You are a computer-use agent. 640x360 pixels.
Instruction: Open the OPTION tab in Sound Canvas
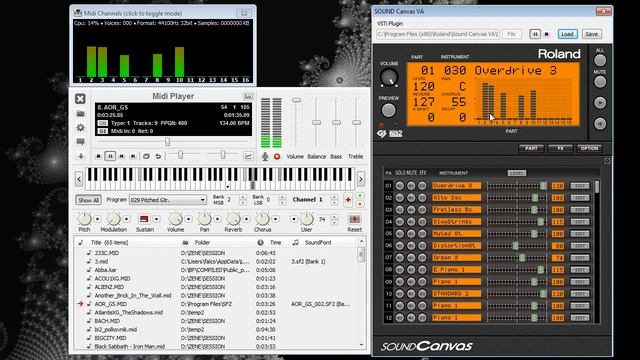click(x=589, y=149)
